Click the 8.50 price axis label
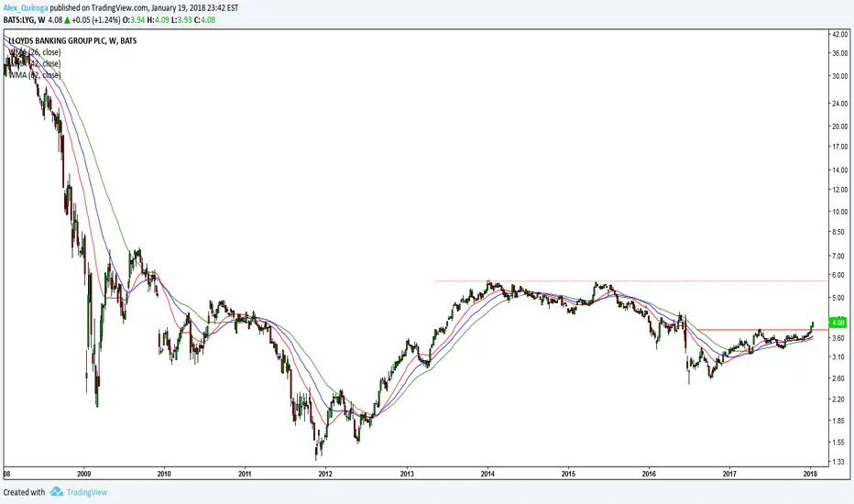 (838, 232)
